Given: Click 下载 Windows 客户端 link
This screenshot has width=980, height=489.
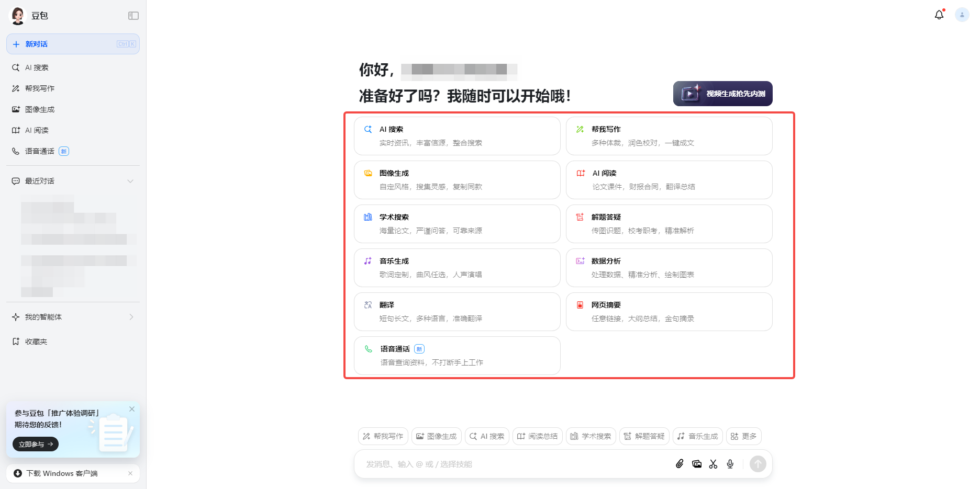Looking at the screenshot, I should (x=62, y=473).
